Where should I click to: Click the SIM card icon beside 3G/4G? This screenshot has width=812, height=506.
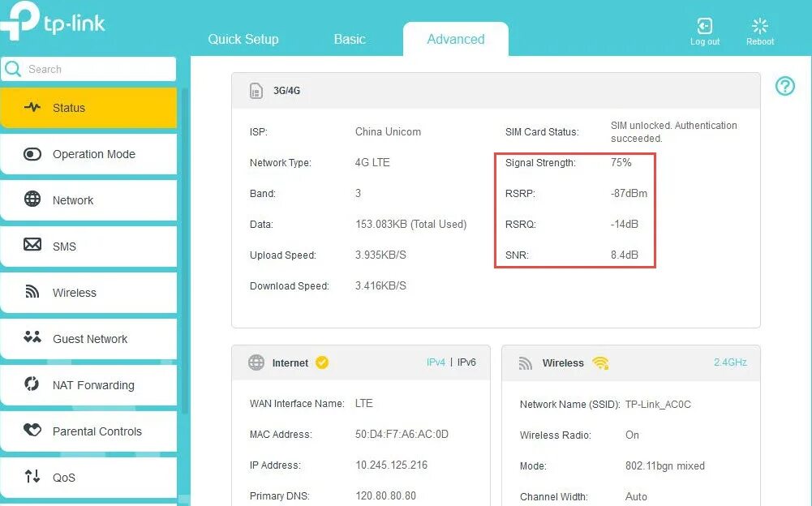[256, 91]
